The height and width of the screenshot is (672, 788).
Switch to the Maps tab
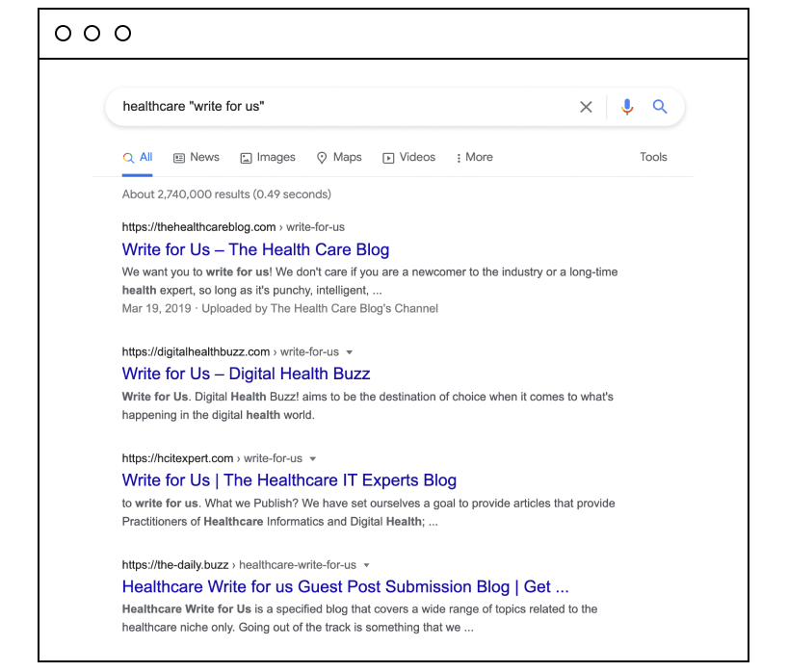(339, 158)
